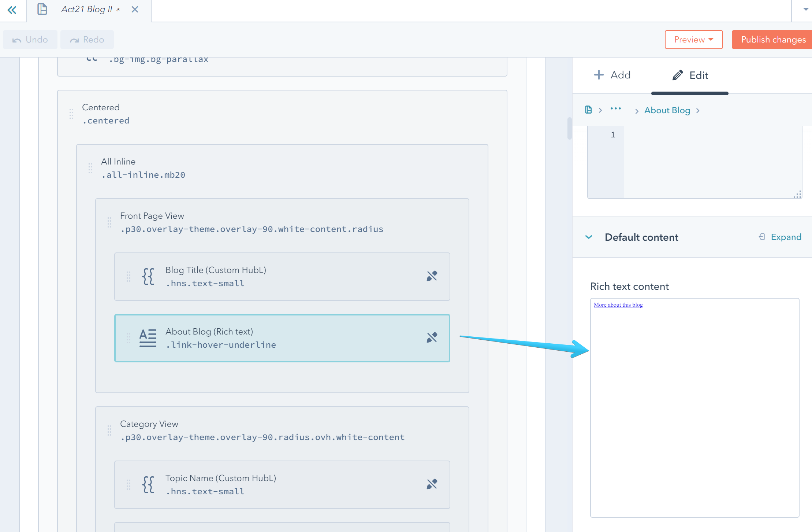Image resolution: width=812 pixels, height=532 pixels.
Task: Select the Custom HubL icon beside Topic Name
Action: 148,484
